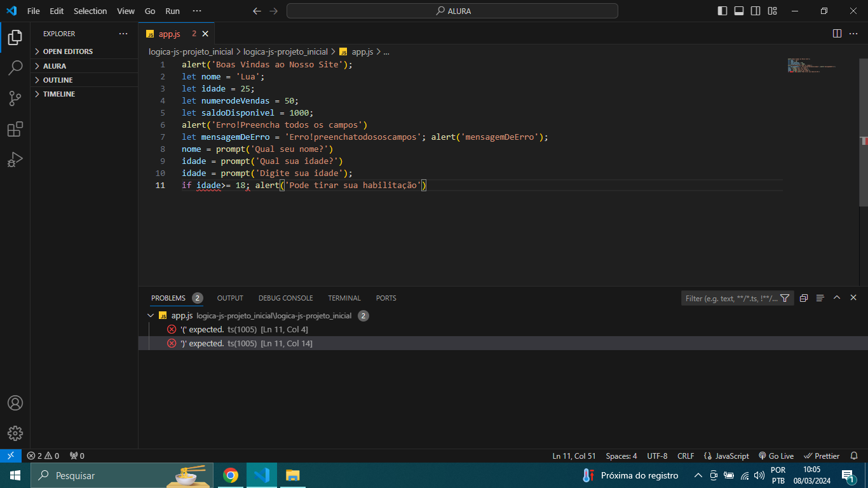Open the Go menu
The image size is (868, 488).
(150, 11)
